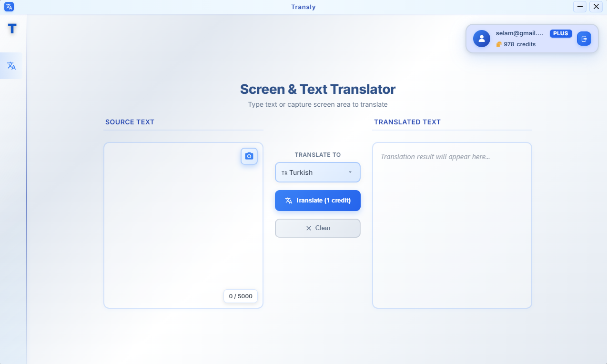Open the Turkish language dropdown
Viewport: 607px width, 364px height.
pyautogui.click(x=318, y=172)
